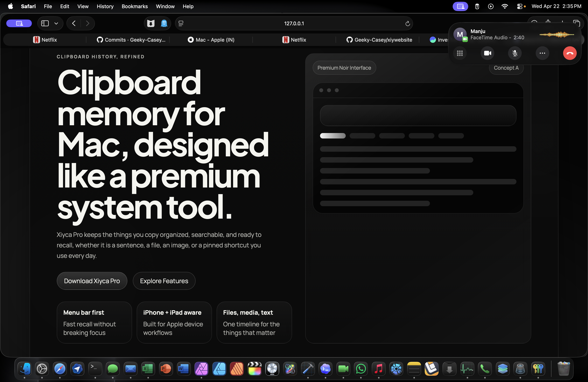Turn on the camera during the call
588x382 pixels.
pos(487,53)
